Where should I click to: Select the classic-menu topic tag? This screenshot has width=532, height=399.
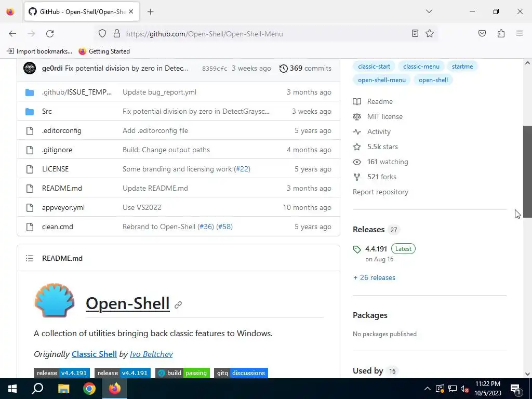421,66
